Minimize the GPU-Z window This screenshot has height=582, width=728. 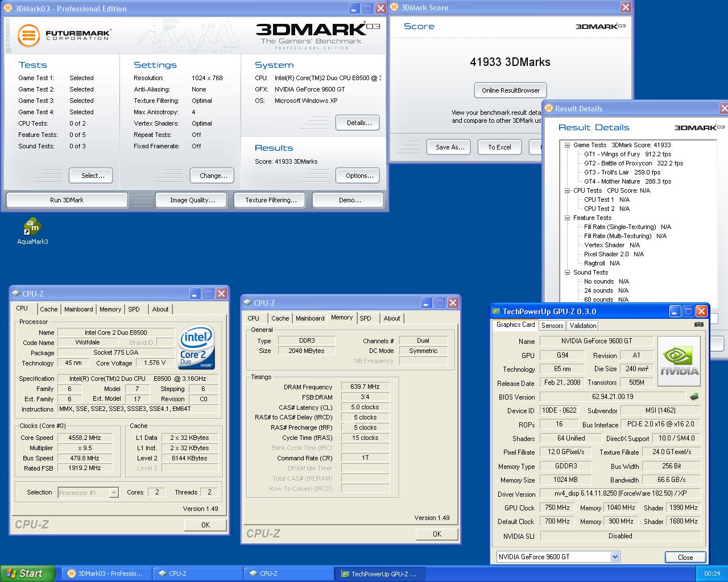(675, 311)
